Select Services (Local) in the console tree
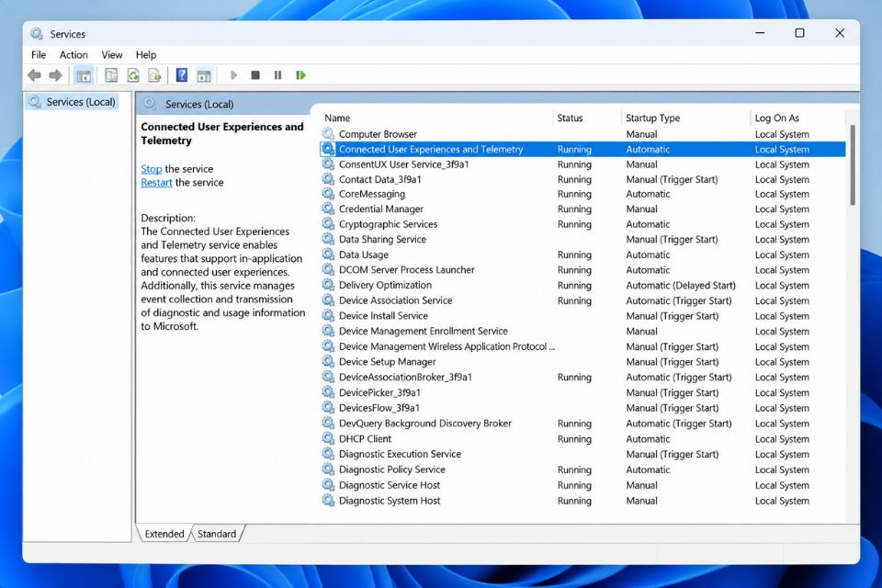Image resolution: width=882 pixels, height=588 pixels. pos(73,102)
